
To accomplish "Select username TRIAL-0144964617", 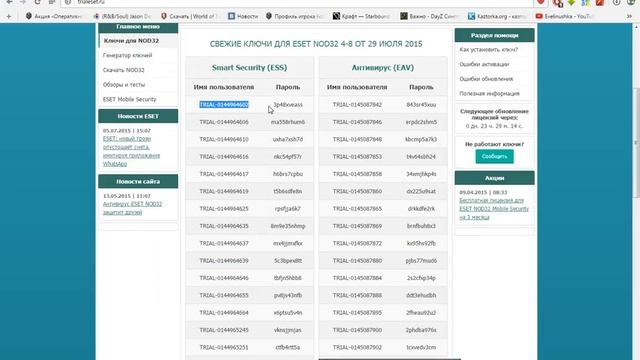I will click(224, 174).
